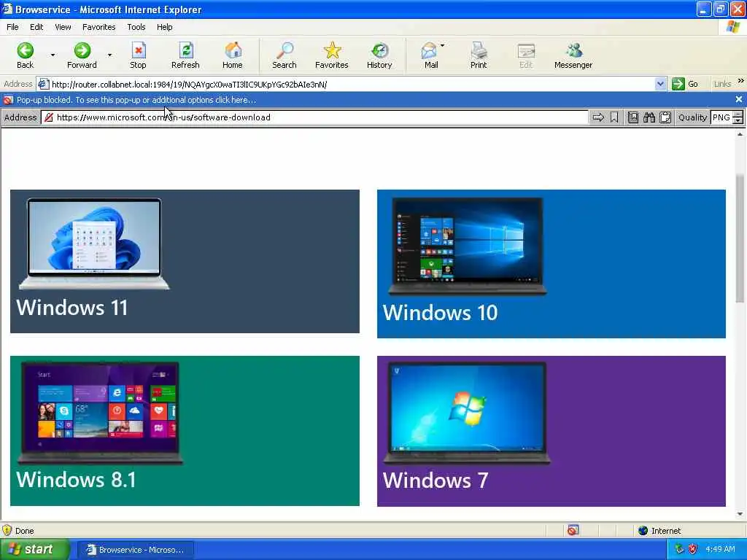Click the IE page icon in address bar

(x=43, y=85)
